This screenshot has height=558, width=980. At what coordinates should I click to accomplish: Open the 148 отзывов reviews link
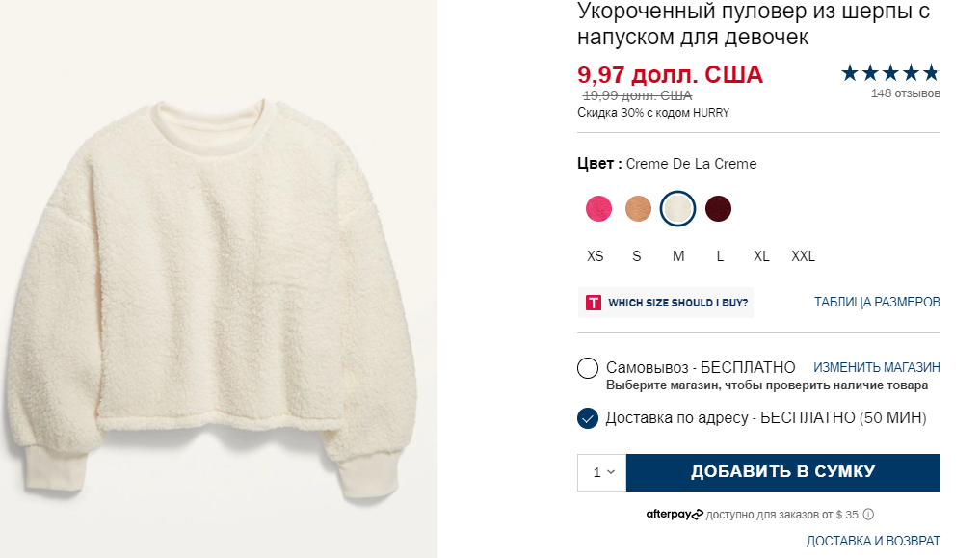(x=905, y=93)
